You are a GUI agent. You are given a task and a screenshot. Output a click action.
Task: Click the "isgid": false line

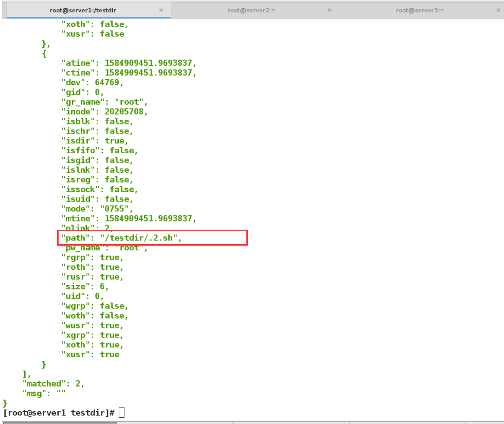(97, 160)
